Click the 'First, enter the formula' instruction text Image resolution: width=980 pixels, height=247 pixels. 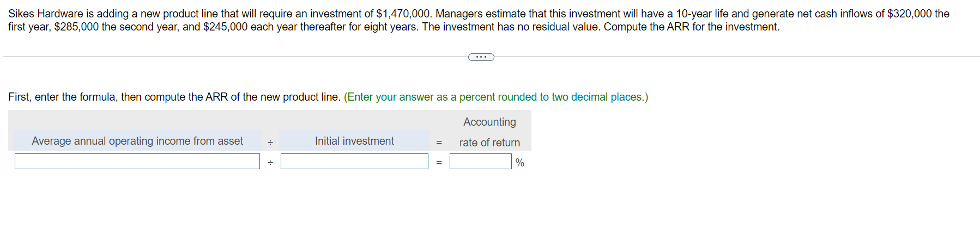point(174,97)
